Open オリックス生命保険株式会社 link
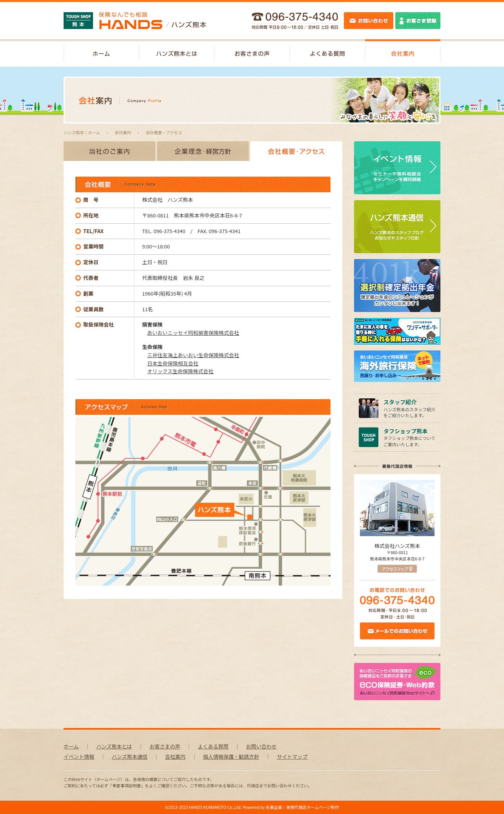Viewport: 504px width, 814px height. pos(180,371)
